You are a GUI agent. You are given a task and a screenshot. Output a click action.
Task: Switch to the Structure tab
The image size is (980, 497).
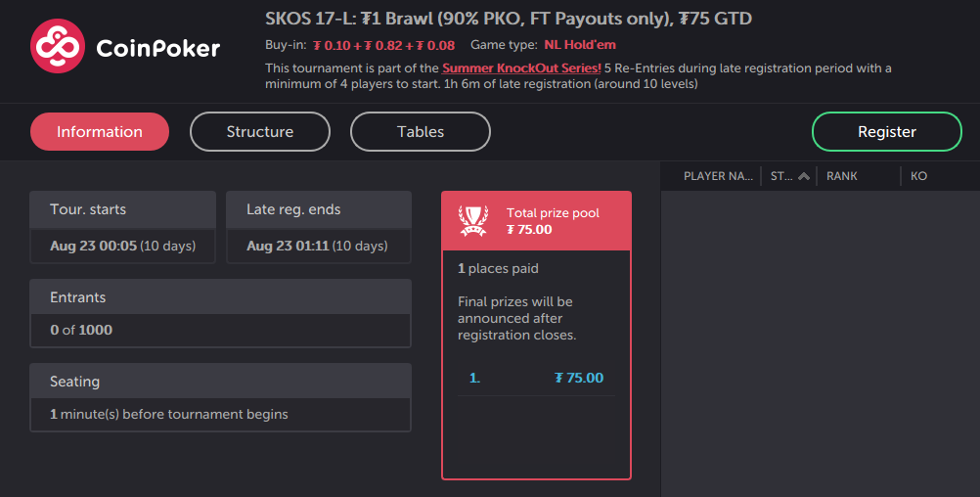pyautogui.click(x=260, y=132)
